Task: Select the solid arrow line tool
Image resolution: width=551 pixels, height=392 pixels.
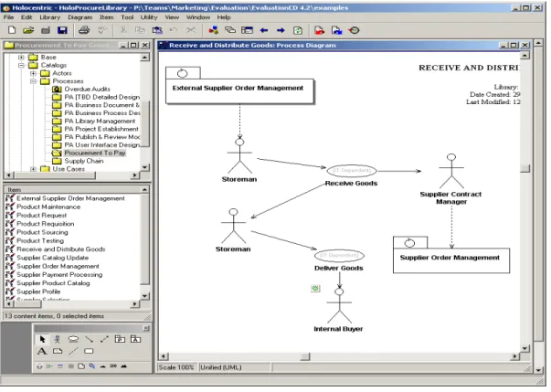Action: (x=89, y=339)
